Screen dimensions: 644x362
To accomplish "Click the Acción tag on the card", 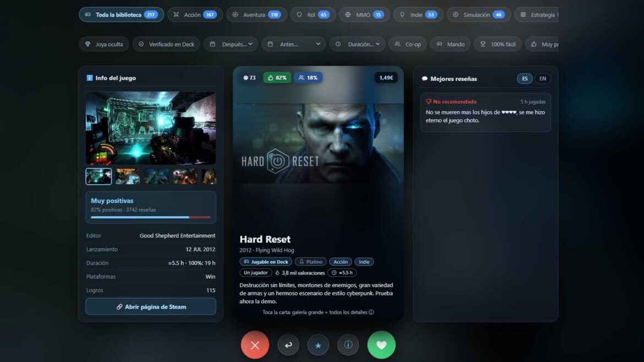I will tap(341, 261).
